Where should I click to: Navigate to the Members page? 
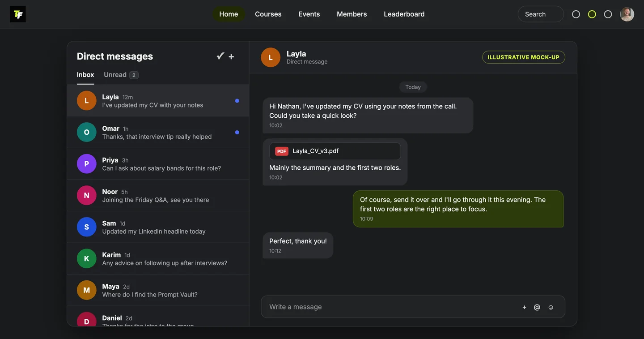[352, 14]
